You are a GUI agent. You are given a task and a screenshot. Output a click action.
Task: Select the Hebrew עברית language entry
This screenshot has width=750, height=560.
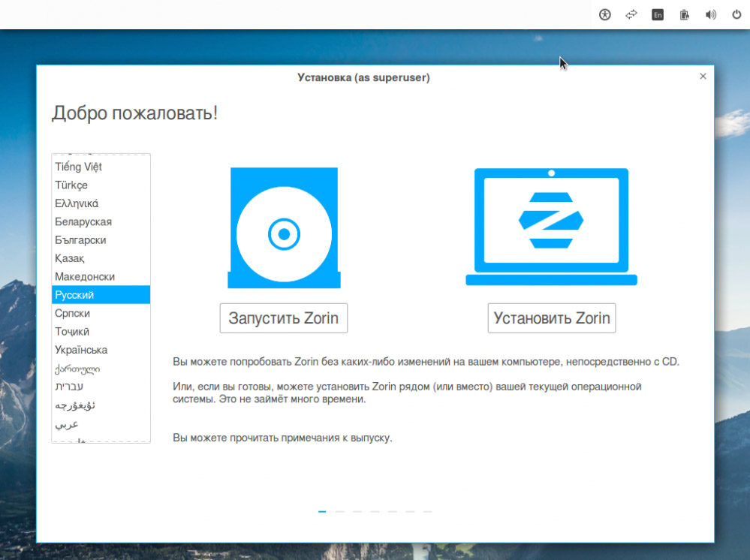tap(101, 387)
